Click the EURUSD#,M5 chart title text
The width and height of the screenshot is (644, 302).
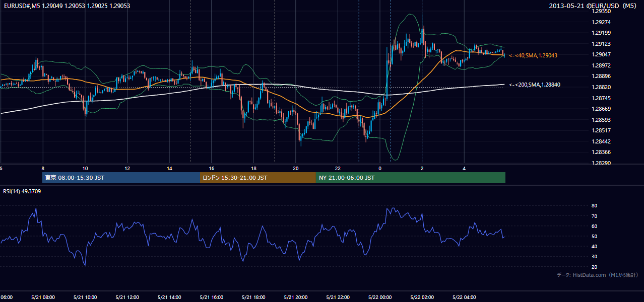click(67, 6)
